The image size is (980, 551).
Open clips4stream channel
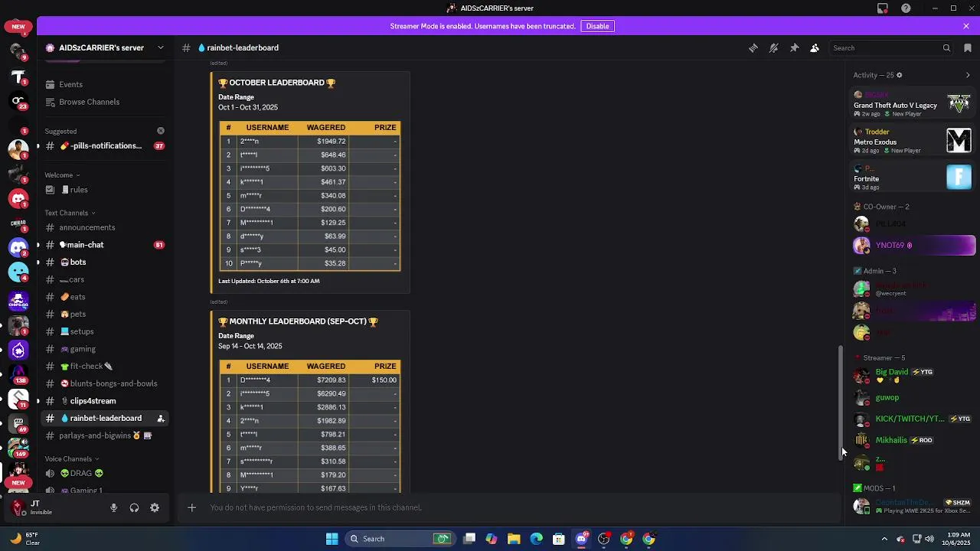(x=103, y=401)
